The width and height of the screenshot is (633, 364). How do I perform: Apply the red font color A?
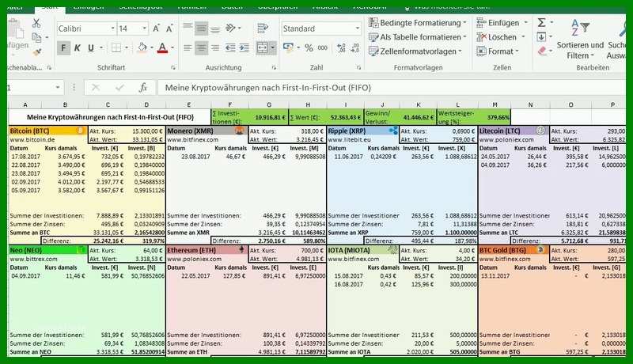click(162, 48)
